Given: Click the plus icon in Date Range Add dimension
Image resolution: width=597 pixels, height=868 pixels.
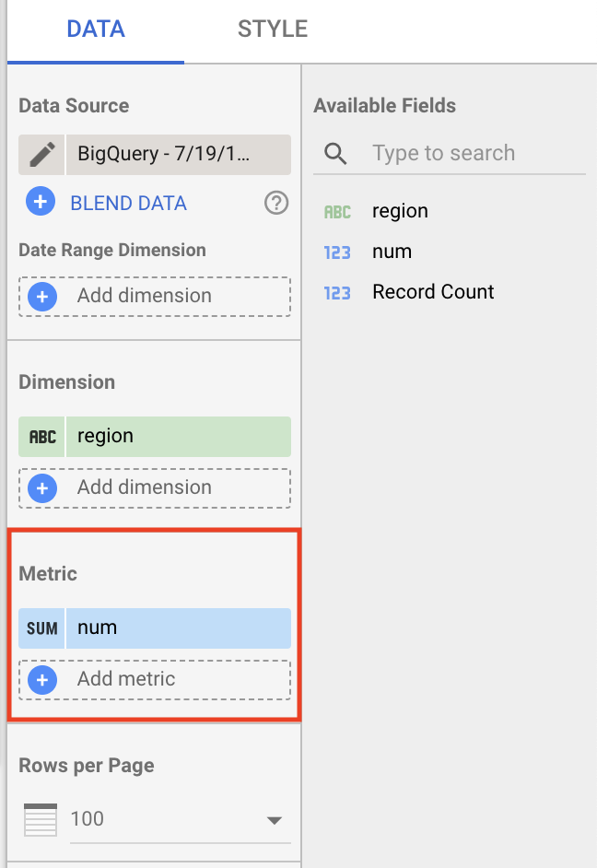Looking at the screenshot, I should coord(42,297).
